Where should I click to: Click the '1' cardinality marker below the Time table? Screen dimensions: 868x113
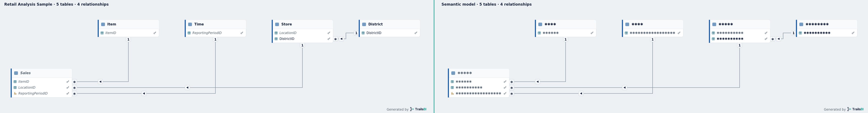click(215, 40)
